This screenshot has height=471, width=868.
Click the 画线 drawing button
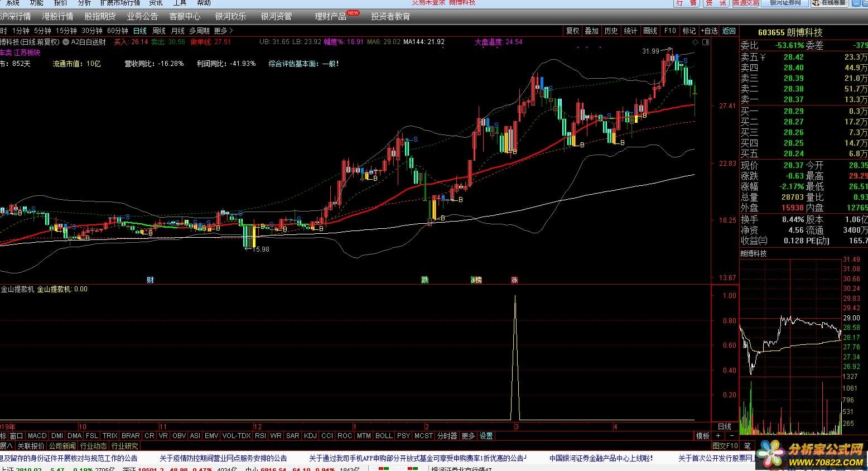(x=650, y=31)
